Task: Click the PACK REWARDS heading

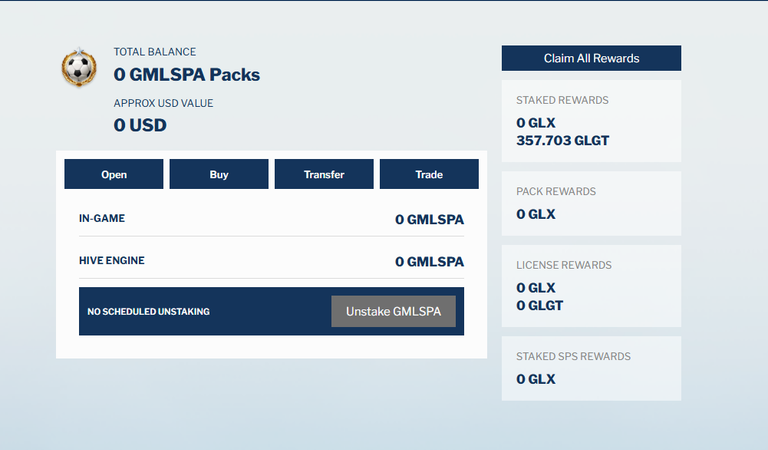Action: [x=556, y=191]
